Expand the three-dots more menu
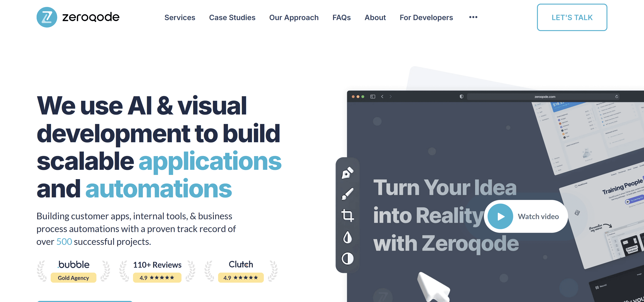Image resolution: width=644 pixels, height=302 pixels. 473,17
